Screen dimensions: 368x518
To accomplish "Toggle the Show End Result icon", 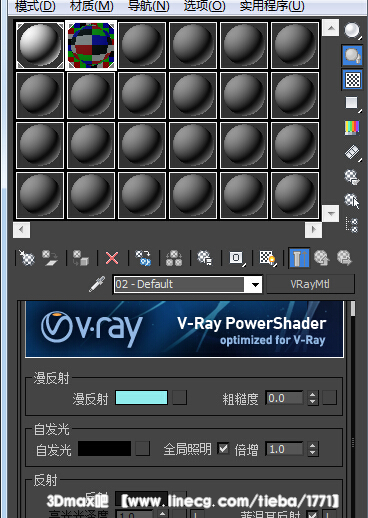I will (x=299, y=258).
